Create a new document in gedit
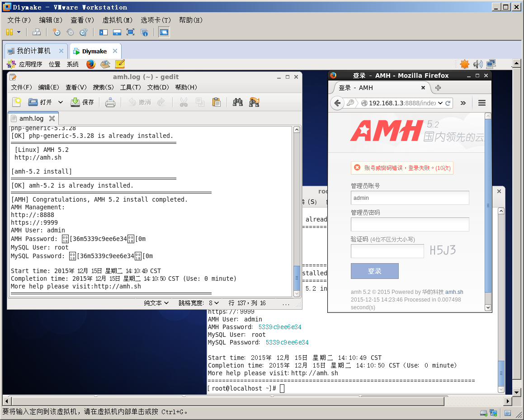This screenshot has height=420, width=524. click(17, 102)
